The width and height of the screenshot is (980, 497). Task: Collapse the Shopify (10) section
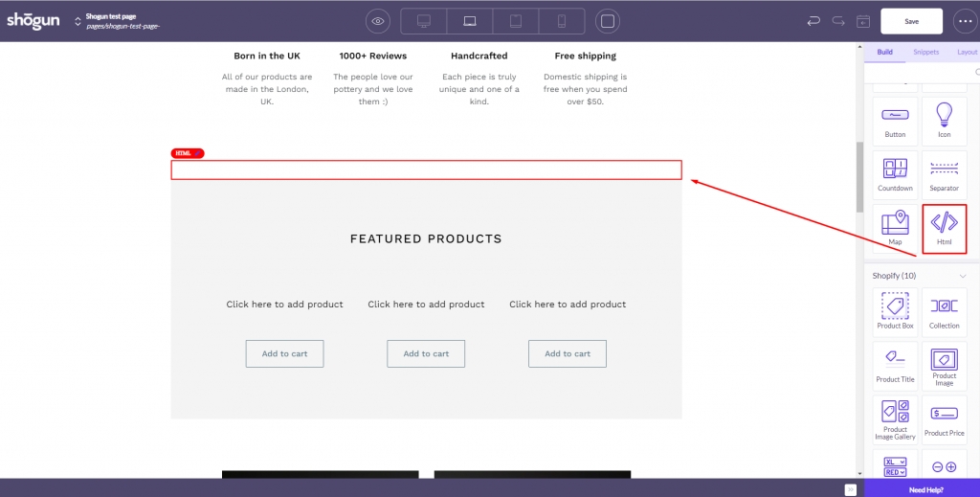click(x=963, y=276)
